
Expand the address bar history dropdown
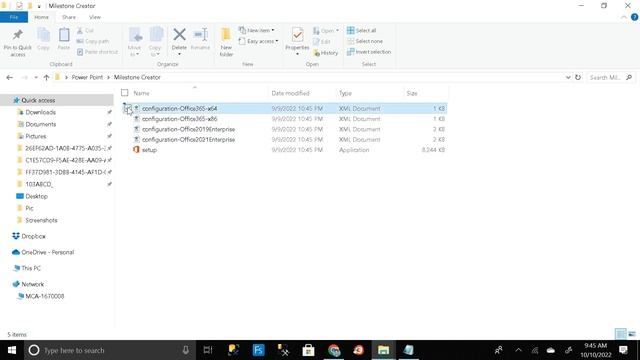tap(568, 77)
